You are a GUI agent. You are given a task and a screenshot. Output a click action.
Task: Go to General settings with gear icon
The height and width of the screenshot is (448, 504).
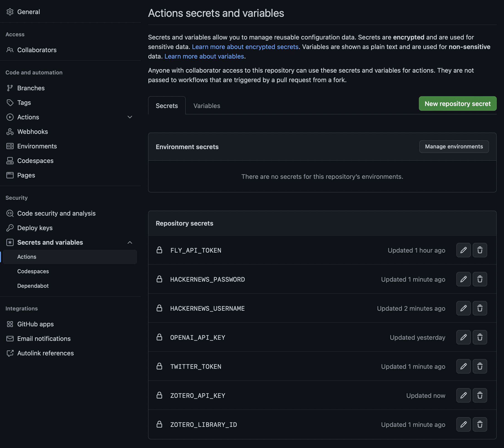(x=28, y=12)
